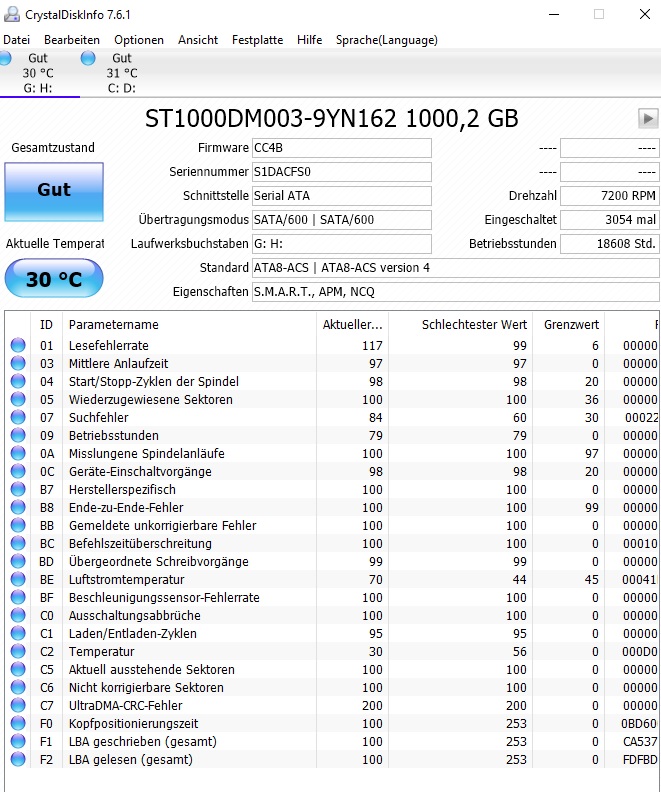Click status orb for Misslungene Spindelanläufe

click(x=18, y=453)
